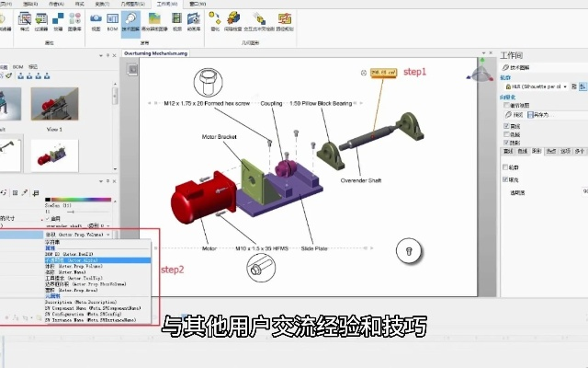Switch to the Overturning Mechanism.smg document tab
The image size is (588, 368).
pyautogui.click(x=155, y=53)
